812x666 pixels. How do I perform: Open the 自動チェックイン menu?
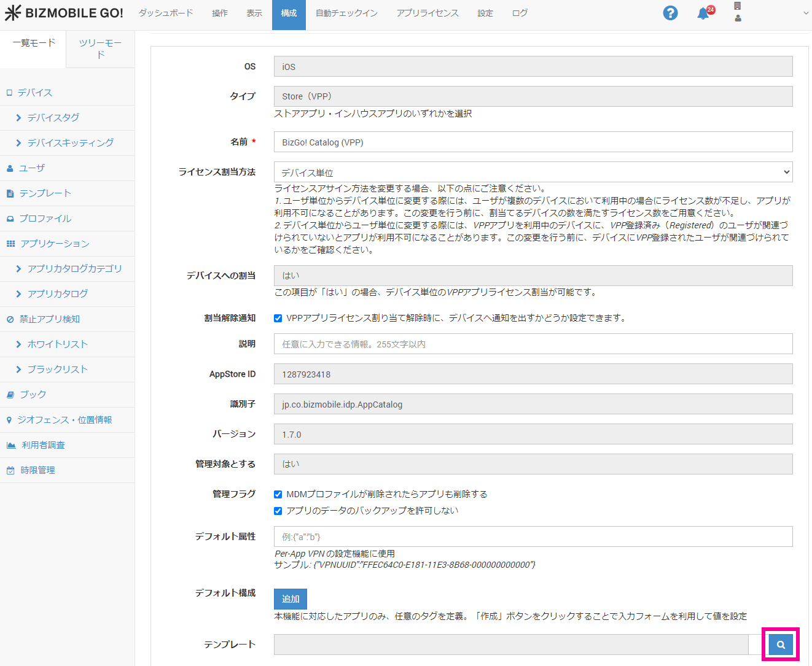pyautogui.click(x=346, y=13)
